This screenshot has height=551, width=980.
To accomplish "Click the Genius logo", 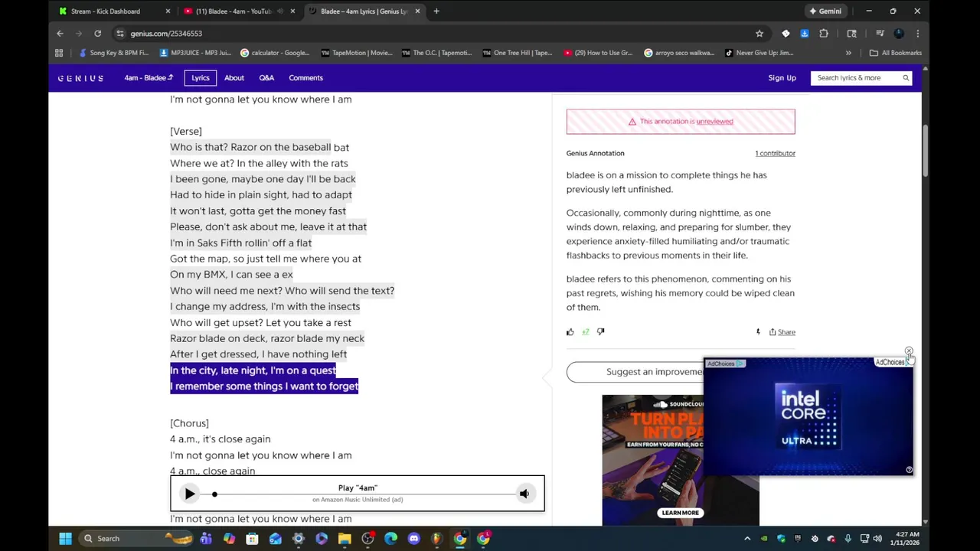I will (x=80, y=78).
